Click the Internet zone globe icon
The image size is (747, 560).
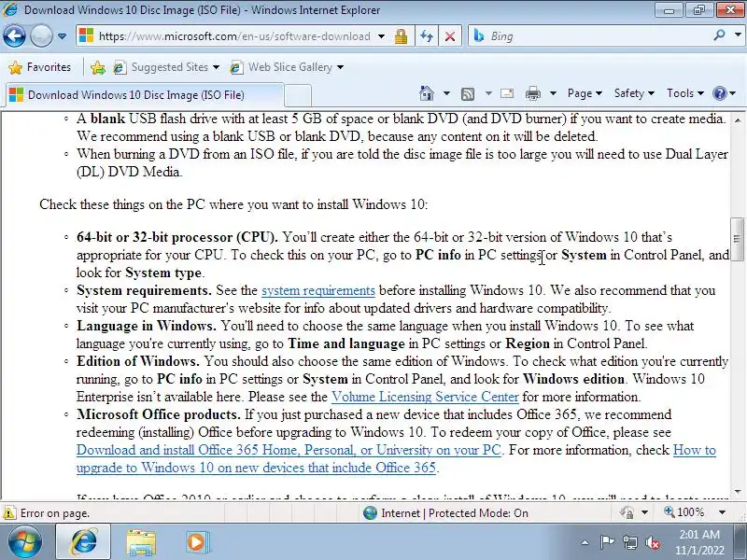coord(370,512)
